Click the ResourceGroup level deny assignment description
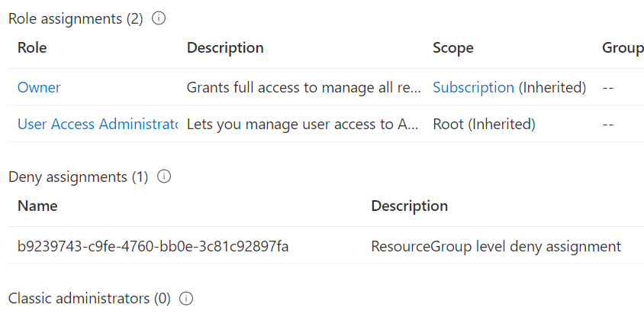Screen dimensions: 644x324 (495, 246)
